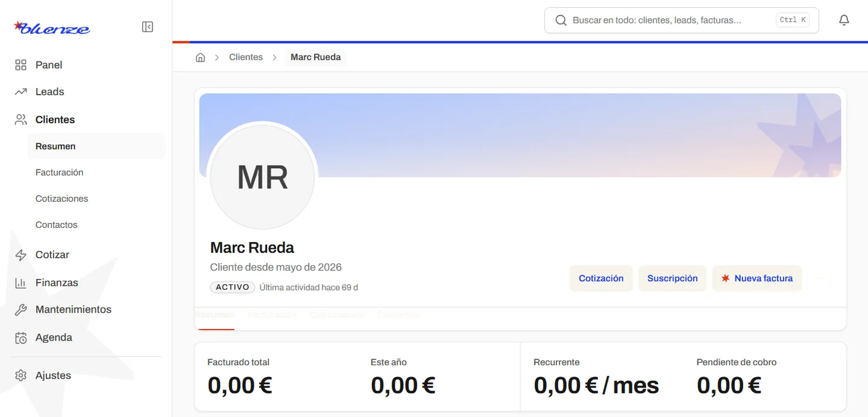Create a new Cotización for the client
This screenshot has height=417, width=868.
(x=601, y=278)
